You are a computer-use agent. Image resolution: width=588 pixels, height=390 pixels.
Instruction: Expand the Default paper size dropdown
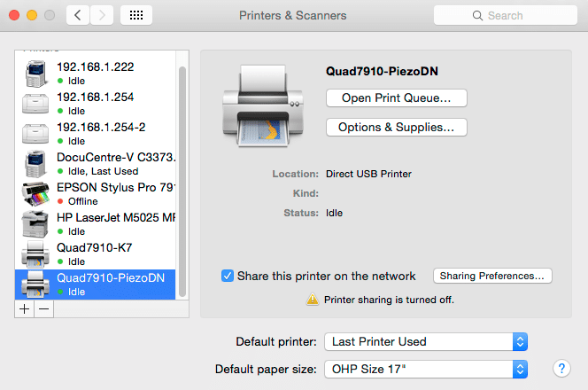426,368
